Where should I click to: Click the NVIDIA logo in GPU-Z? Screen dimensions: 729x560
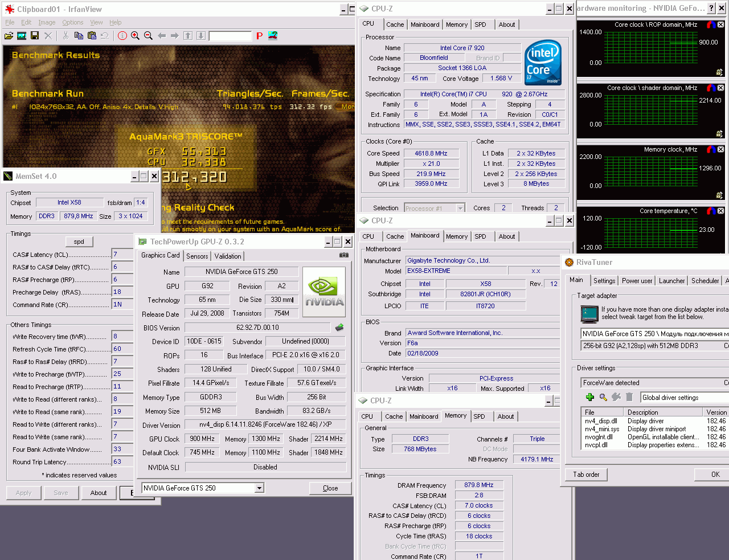point(324,292)
